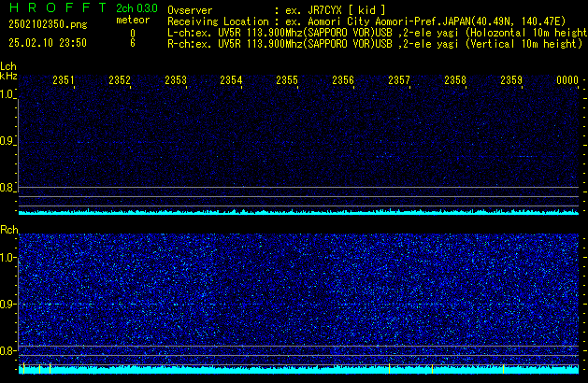Select the R-ch UV5R vertical yagi line

[x=375, y=44]
